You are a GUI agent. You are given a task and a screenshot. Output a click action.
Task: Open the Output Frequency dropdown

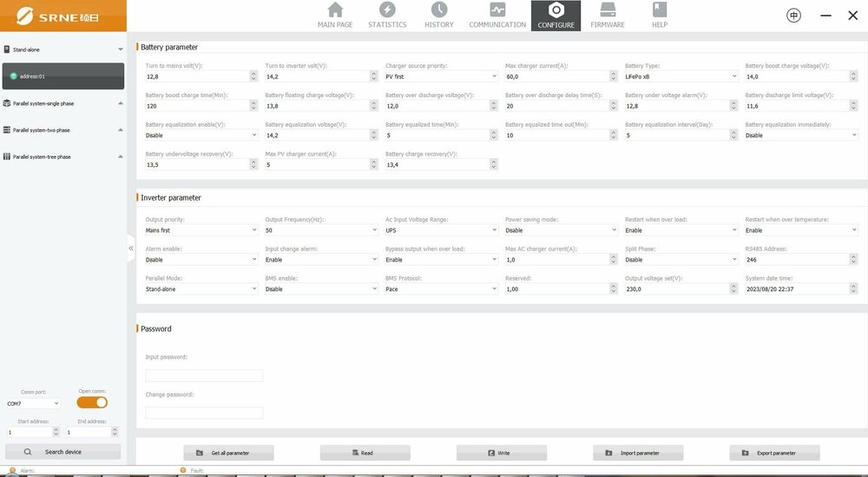pyautogui.click(x=322, y=230)
